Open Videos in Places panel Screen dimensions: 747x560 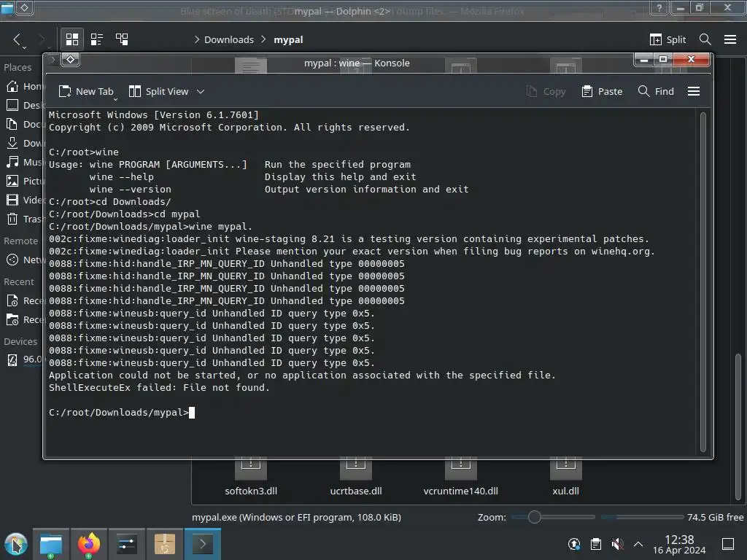tap(25, 200)
